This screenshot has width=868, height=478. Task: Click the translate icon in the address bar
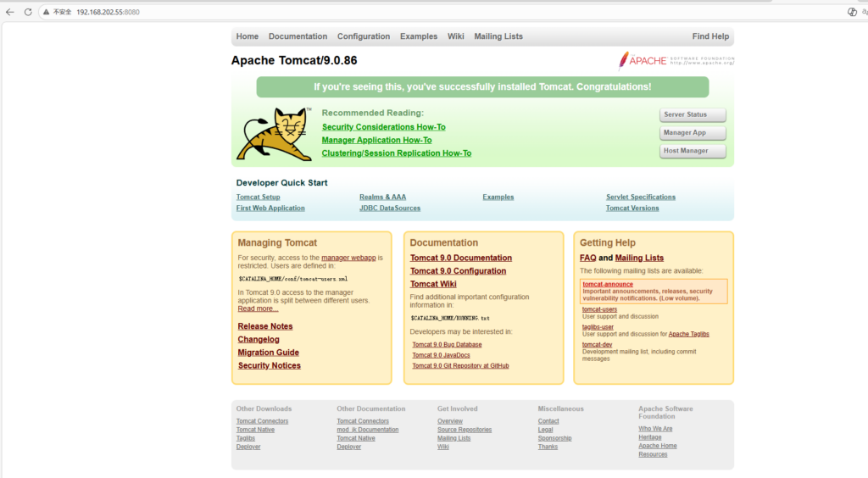(x=852, y=12)
